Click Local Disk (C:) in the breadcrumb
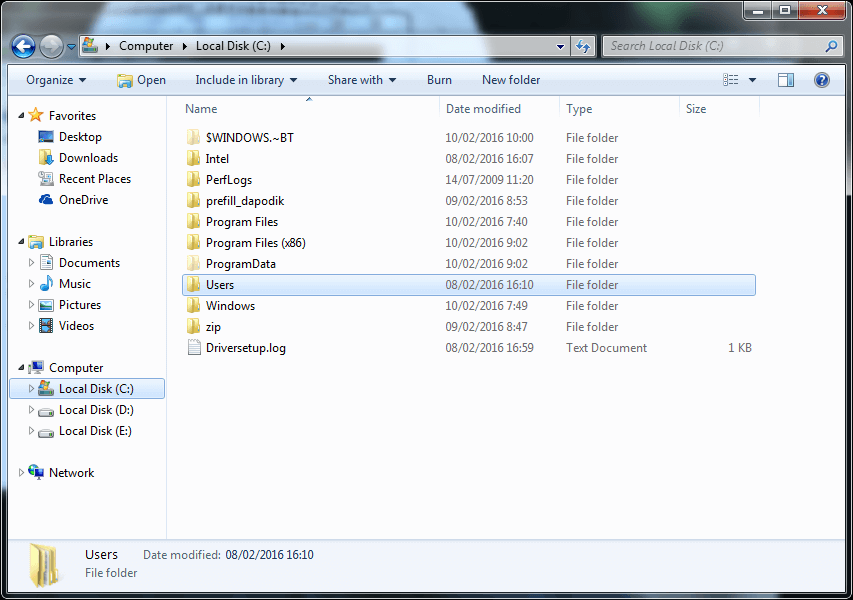This screenshot has width=853, height=600. (x=233, y=46)
